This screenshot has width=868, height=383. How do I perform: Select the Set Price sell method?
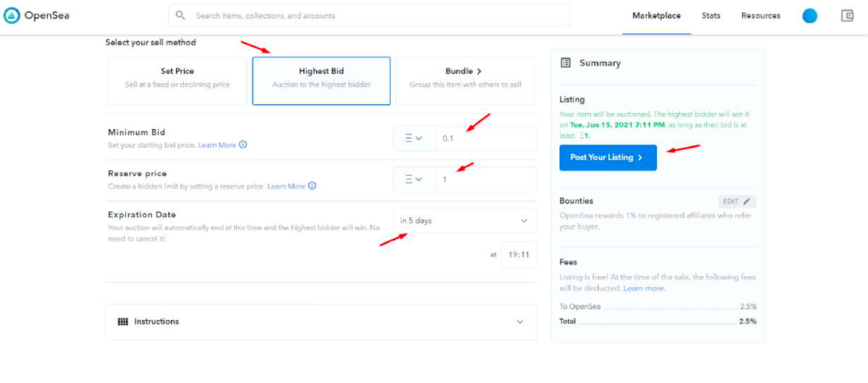coord(177,80)
